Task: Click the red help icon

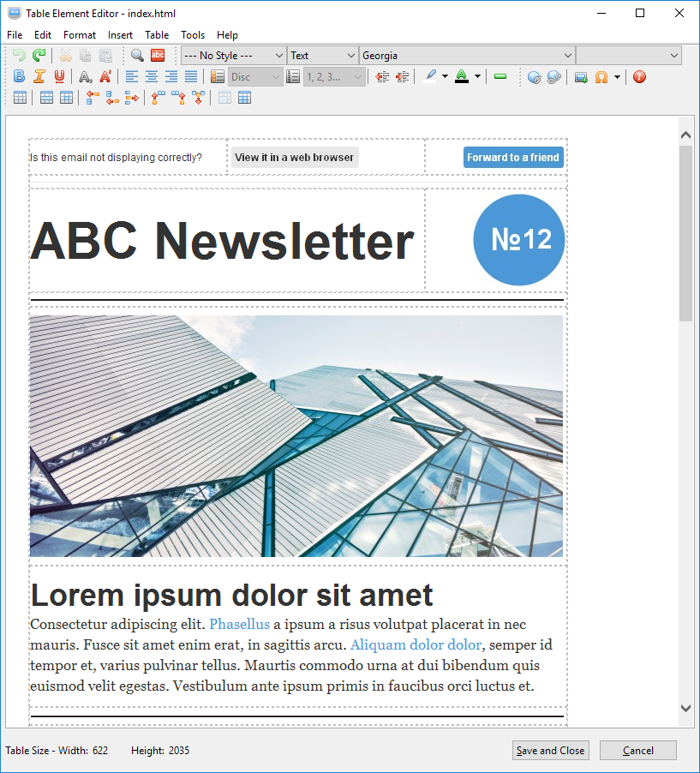Action: pyautogui.click(x=639, y=77)
